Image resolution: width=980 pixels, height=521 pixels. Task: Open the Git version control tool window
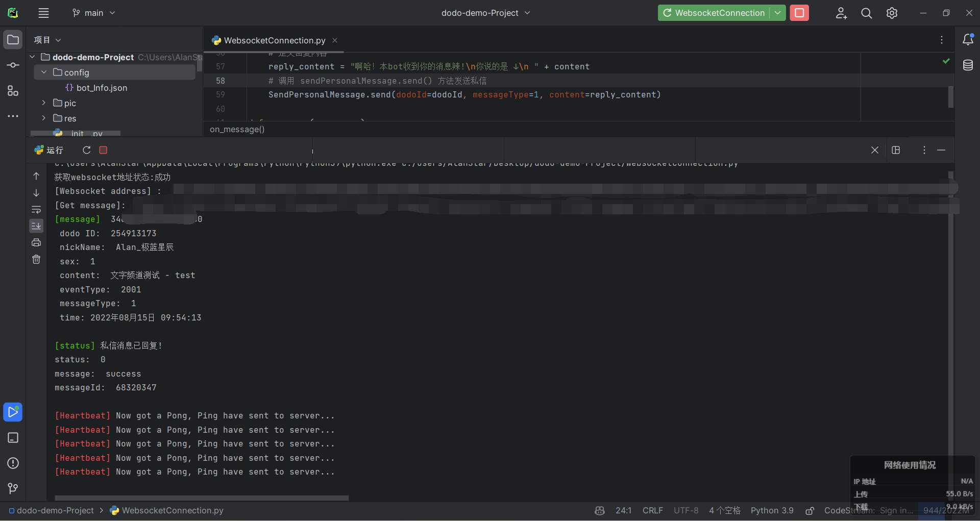(13, 488)
